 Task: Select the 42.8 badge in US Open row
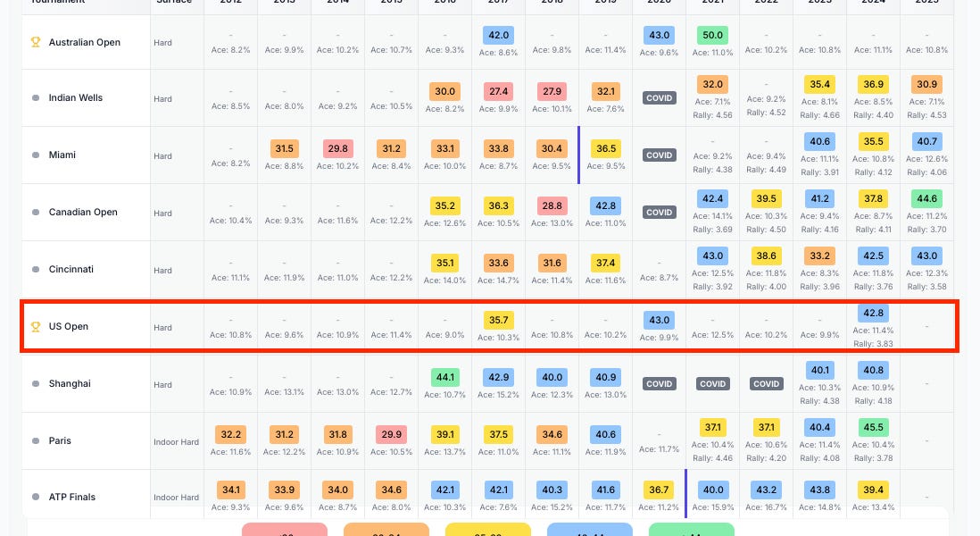(x=873, y=313)
